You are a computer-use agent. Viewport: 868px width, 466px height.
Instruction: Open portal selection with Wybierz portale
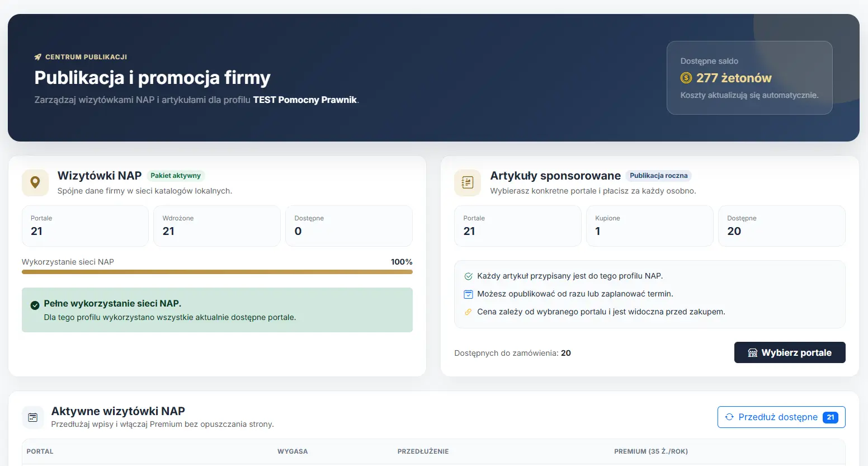[x=790, y=352]
